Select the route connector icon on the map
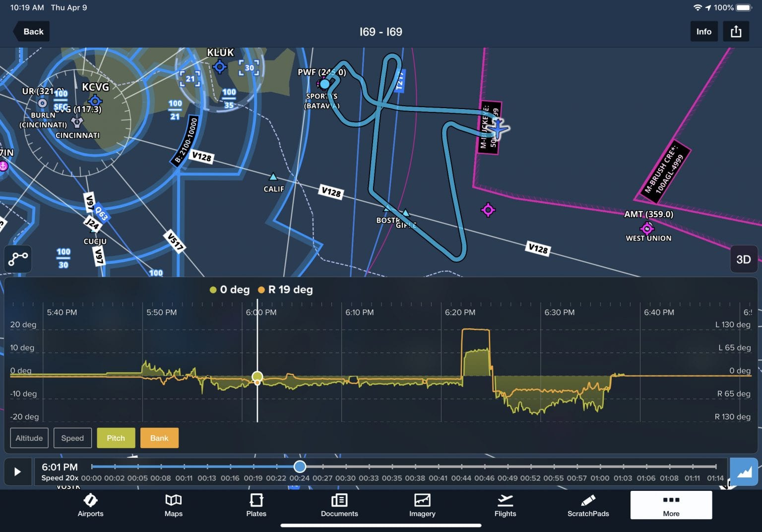Screen dimensions: 762x532 (18, 259)
